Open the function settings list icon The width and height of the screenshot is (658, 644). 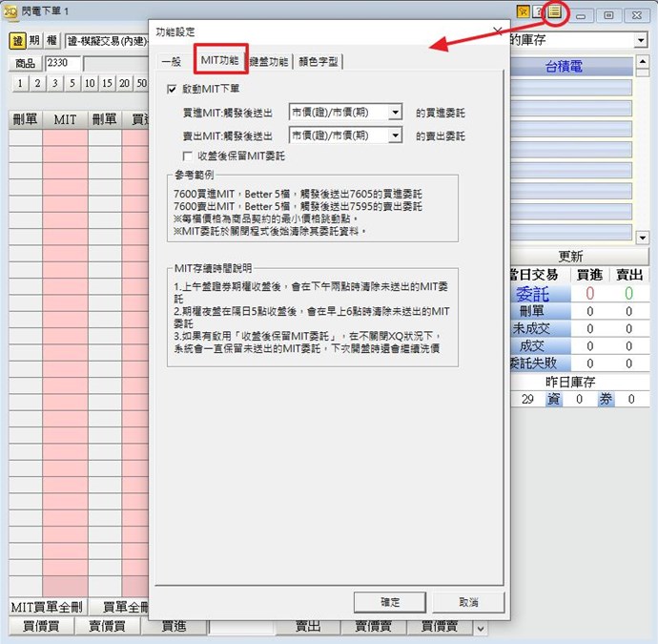[x=554, y=13]
